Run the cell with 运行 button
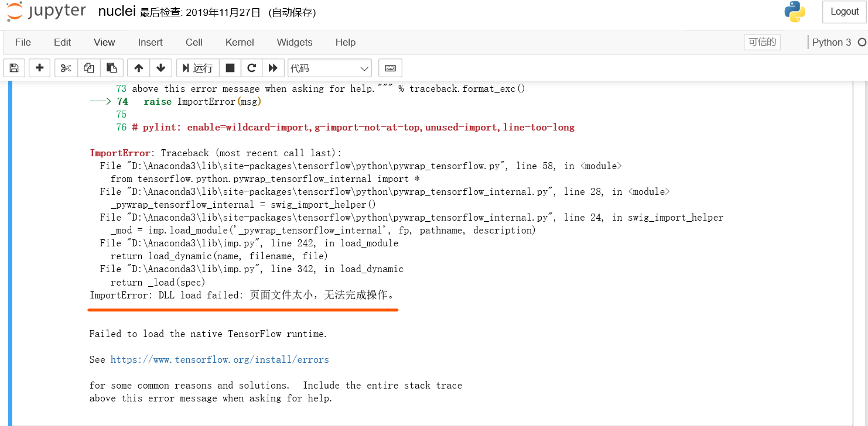 pyautogui.click(x=198, y=68)
